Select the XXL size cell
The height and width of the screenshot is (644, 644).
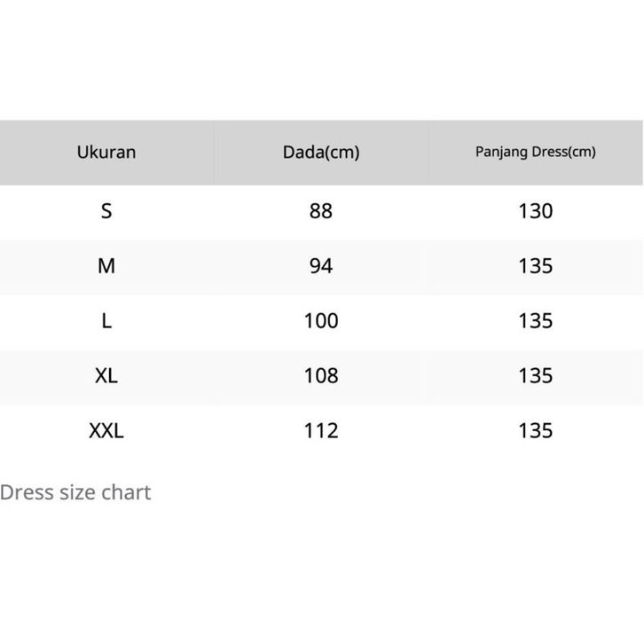(106, 430)
